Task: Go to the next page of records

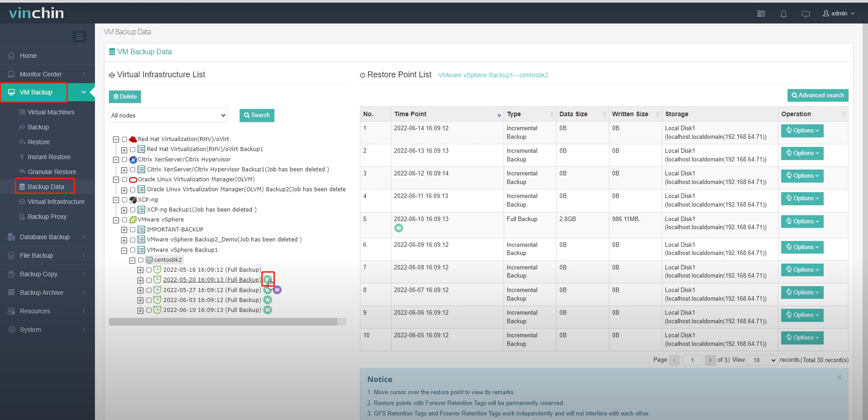Action: pos(710,360)
